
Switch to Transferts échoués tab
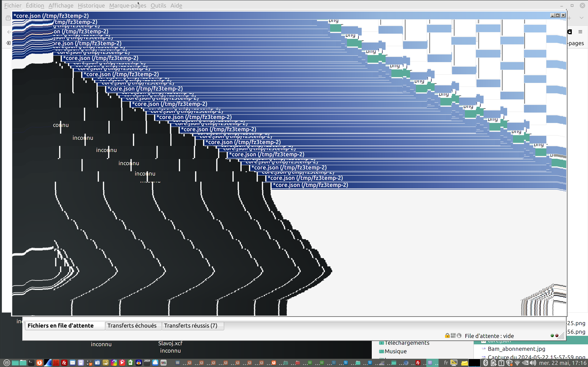point(132,326)
